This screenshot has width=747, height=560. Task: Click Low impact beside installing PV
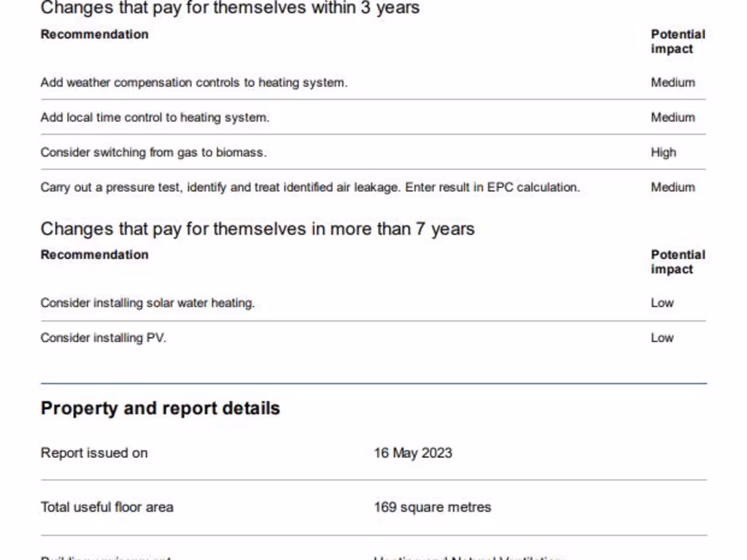click(x=662, y=338)
